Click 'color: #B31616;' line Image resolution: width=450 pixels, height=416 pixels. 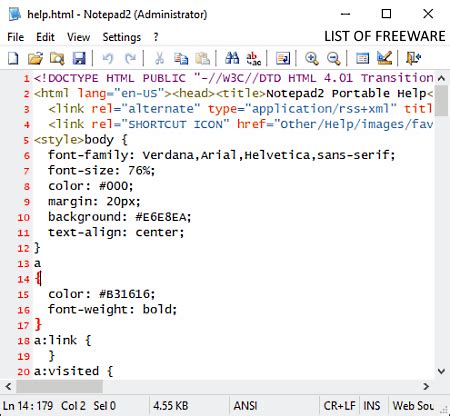tap(101, 294)
